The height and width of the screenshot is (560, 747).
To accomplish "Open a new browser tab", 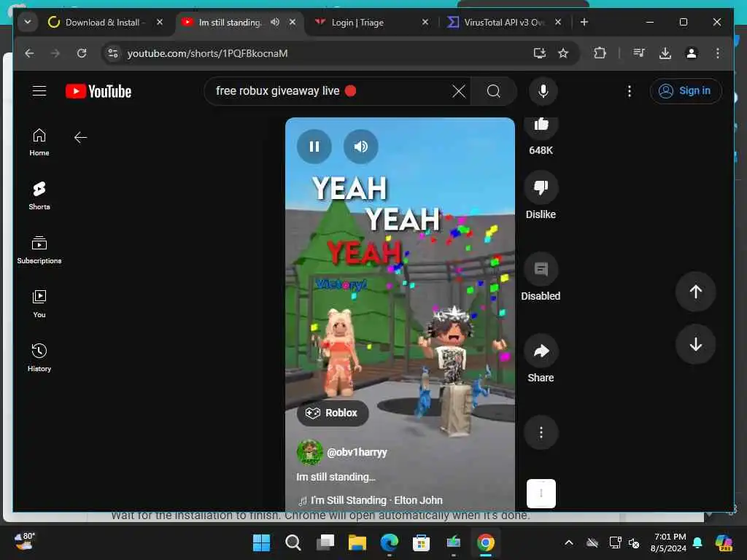I will pyautogui.click(x=584, y=22).
